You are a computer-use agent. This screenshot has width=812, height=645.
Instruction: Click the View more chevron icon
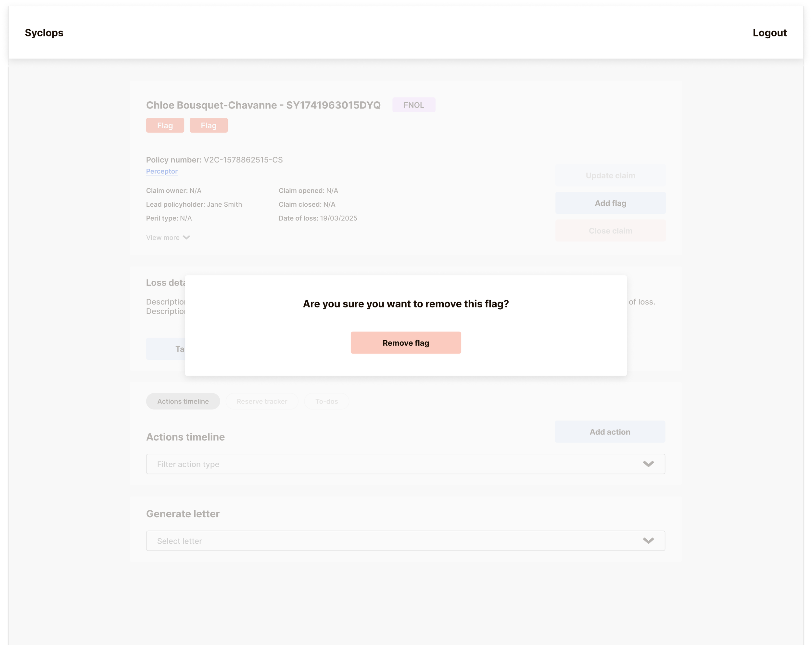tap(186, 237)
